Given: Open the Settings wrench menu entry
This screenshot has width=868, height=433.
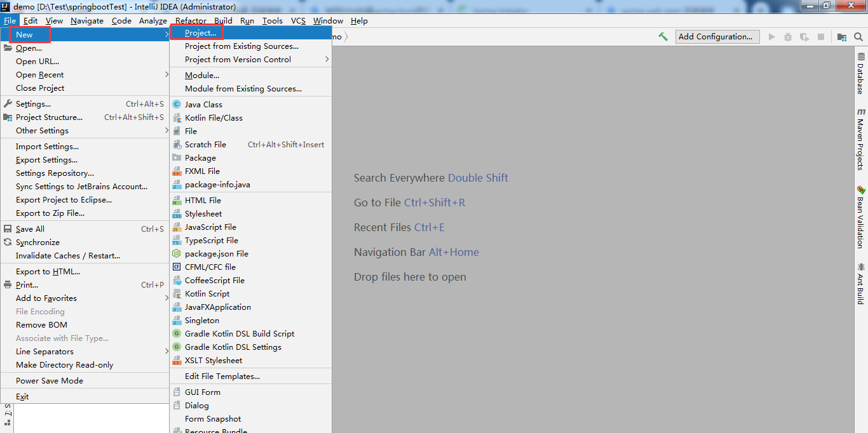Looking at the screenshot, I should point(85,103).
